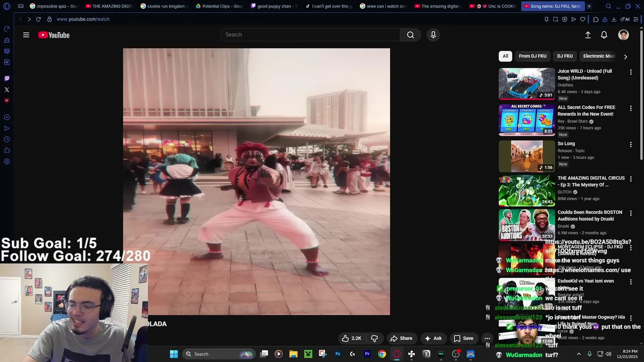
Task: Open Google Chrome from the taskbar
Action: 382,354
